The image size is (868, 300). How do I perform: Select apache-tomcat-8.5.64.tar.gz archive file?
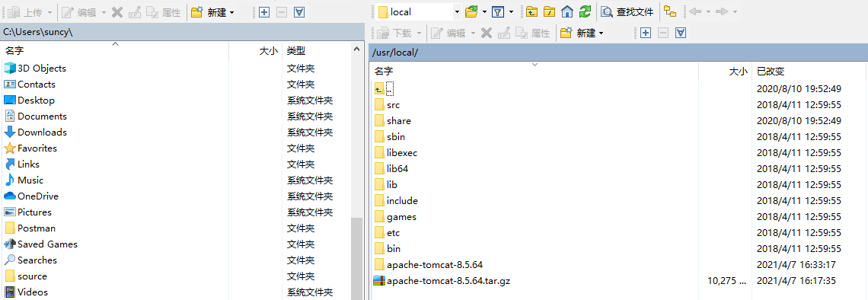(442, 281)
